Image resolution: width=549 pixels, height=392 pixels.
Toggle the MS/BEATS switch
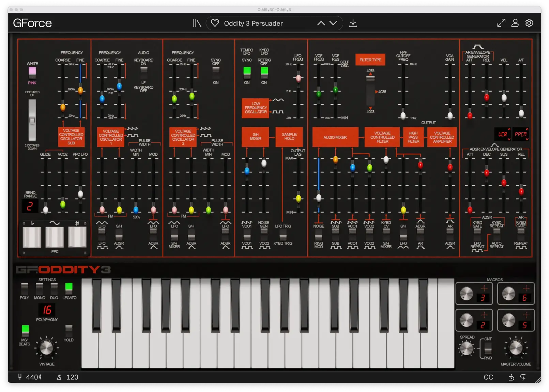[x=25, y=331]
